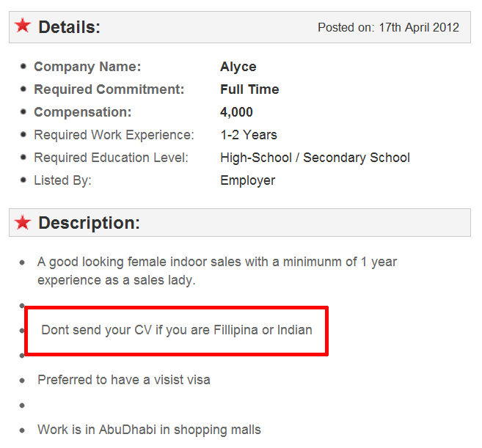
Task: Click the Required Work Experience label
Action: (114, 135)
